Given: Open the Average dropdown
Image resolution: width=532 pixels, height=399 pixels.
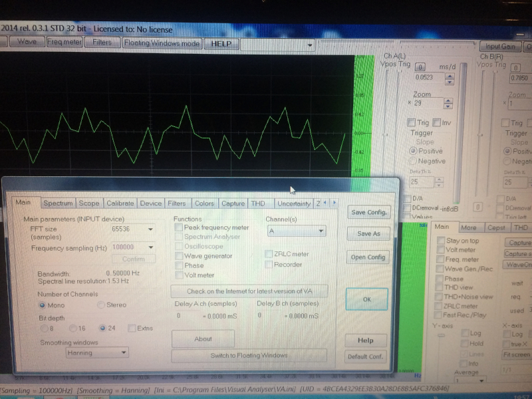Looking at the screenshot, I should 469,380.
